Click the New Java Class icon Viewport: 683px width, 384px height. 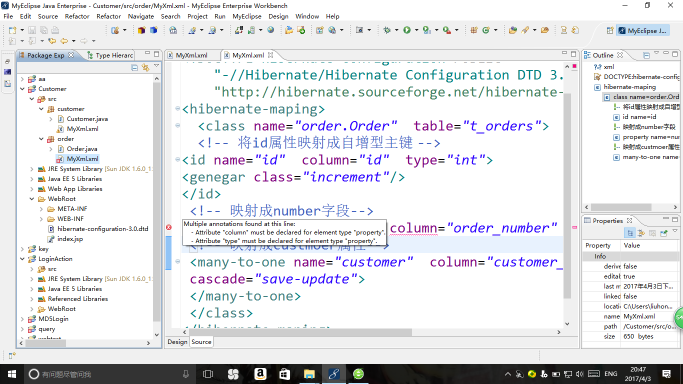pos(486,30)
